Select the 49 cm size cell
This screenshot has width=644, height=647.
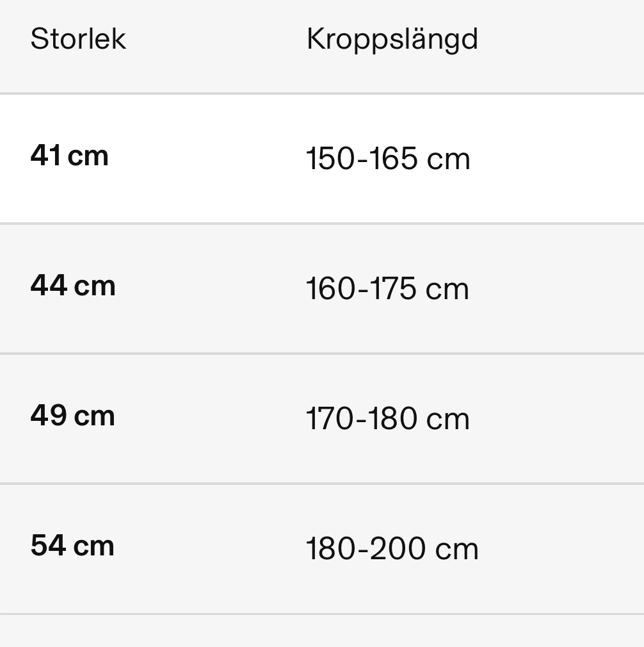coord(72,415)
